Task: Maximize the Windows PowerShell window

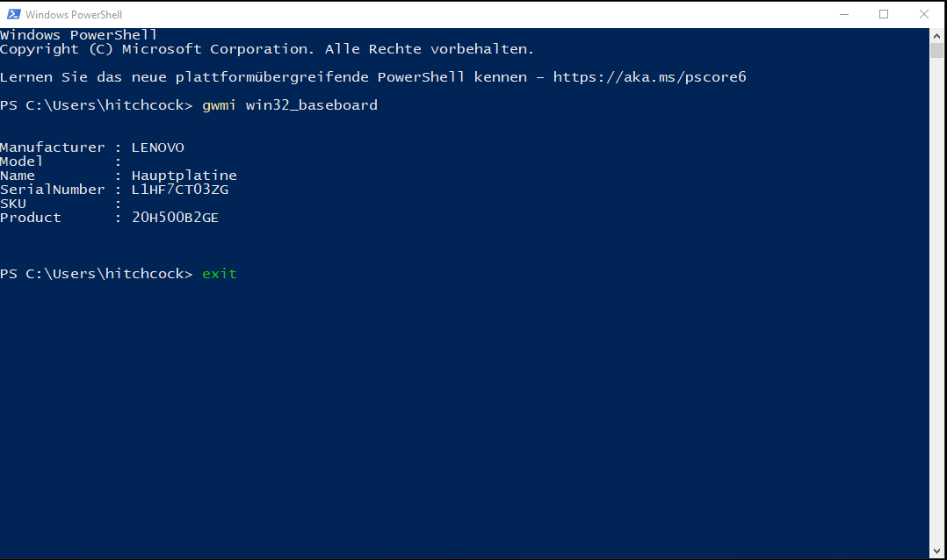Action: [884, 14]
